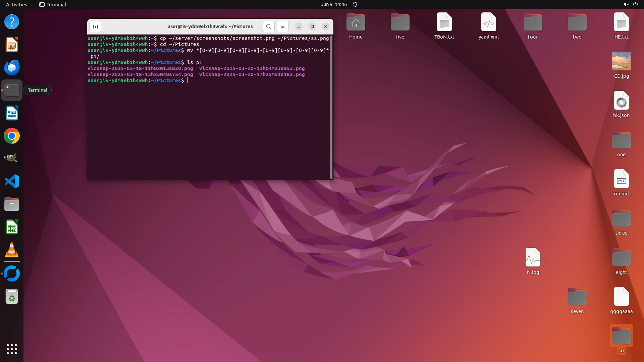
Task: Click the terminal vertical scrollbar
Action: 331,107
